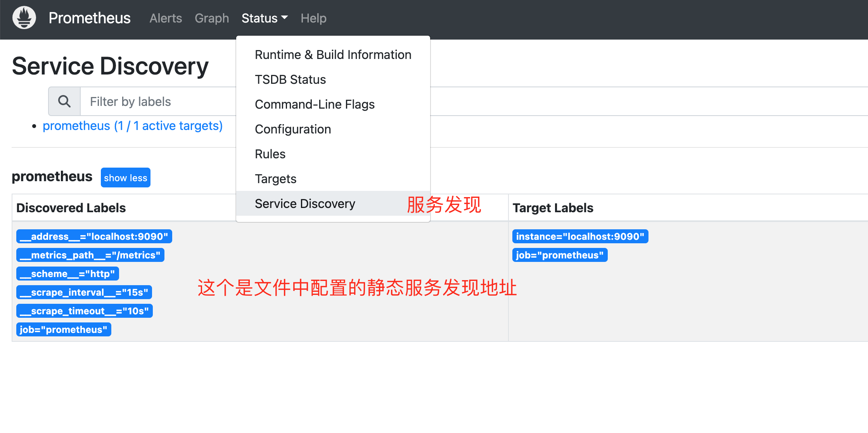Jump to prometheus active targets link
This screenshot has height=433, width=868.
coord(133,126)
